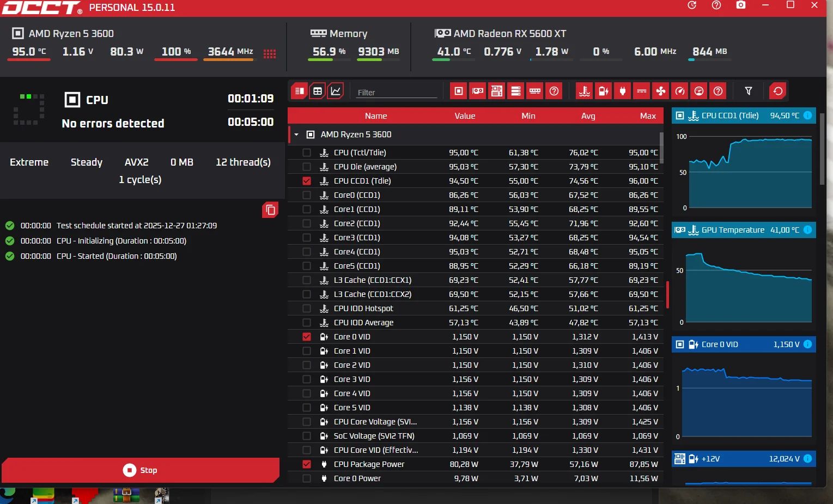Image resolution: width=833 pixels, height=504 pixels.
Task: Collapse the AMD Ryzen 5 3600 sensor group
Action: click(x=296, y=135)
